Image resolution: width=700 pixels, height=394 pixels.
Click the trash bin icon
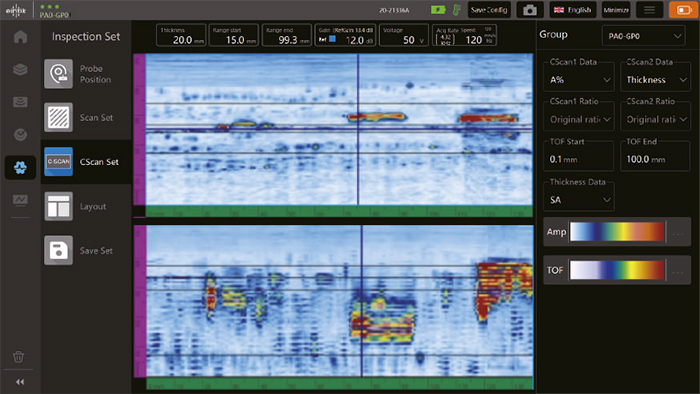(x=18, y=357)
